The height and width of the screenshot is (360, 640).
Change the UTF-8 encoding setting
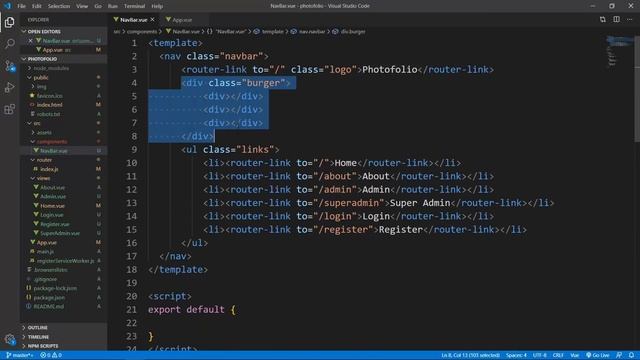tap(540, 356)
